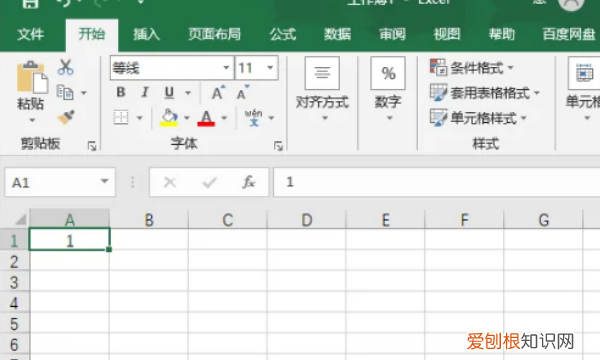Expand the Name Box dropdown
Viewport: 600px width, 360px height.
click(104, 181)
